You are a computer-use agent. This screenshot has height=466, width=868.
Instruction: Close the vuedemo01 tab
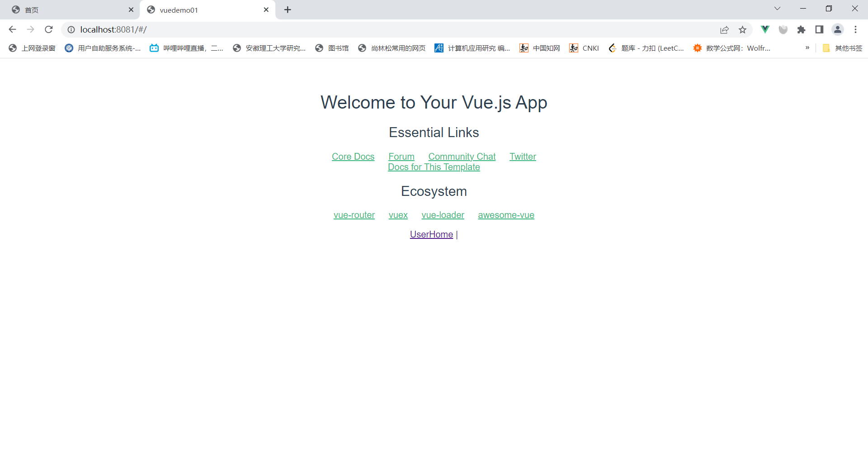coord(266,10)
